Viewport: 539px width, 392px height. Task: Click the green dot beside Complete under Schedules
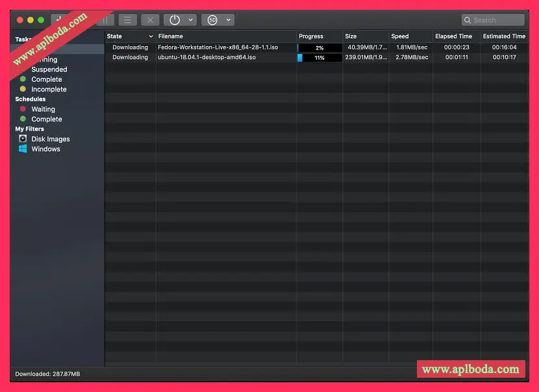23,119
